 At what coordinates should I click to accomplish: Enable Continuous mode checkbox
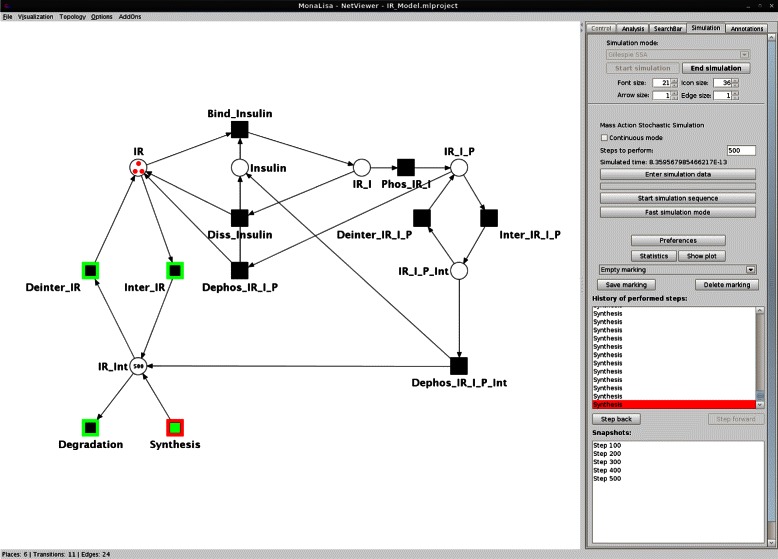604,137
